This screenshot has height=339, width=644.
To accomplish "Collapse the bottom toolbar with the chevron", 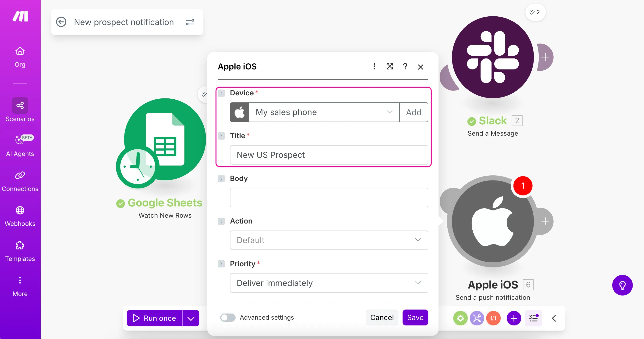I will click(554, 318).
